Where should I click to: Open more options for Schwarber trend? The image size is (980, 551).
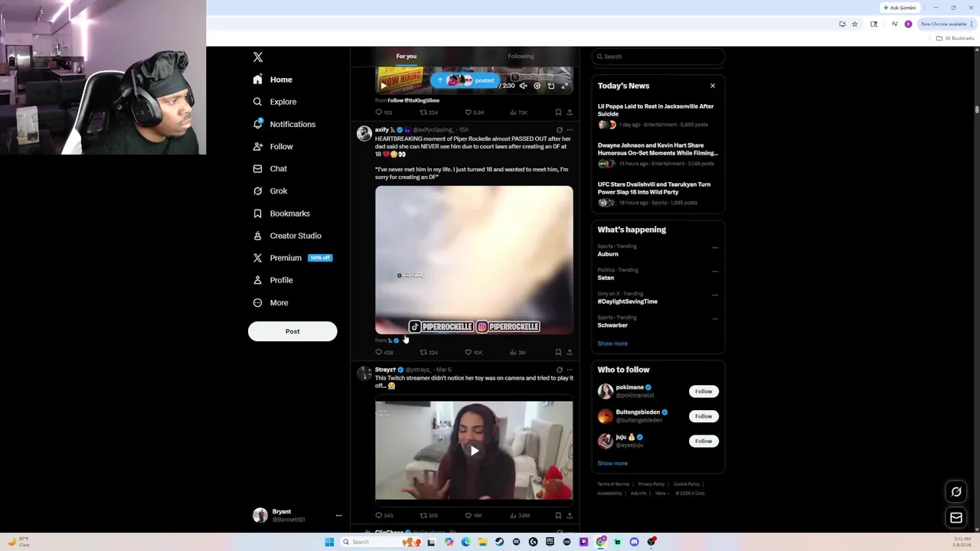click(715, 318)
